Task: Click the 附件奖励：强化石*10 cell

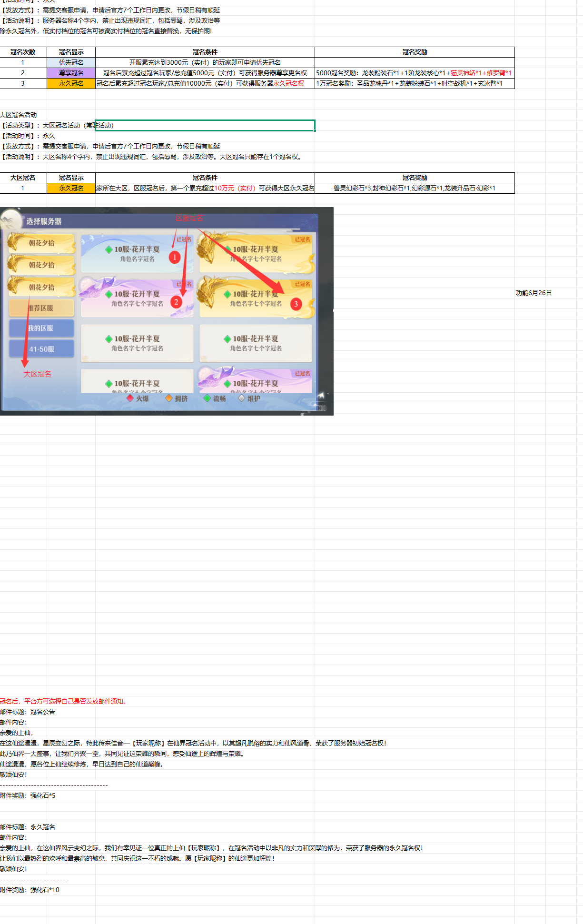Action: pos(30,890)
